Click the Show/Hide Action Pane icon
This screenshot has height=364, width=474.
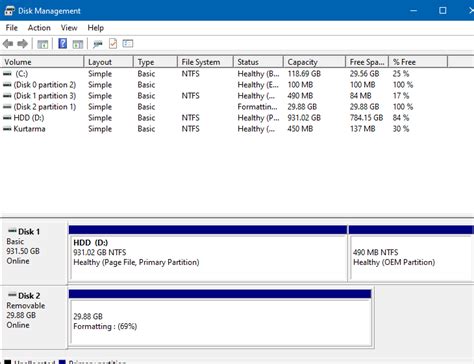78,44
